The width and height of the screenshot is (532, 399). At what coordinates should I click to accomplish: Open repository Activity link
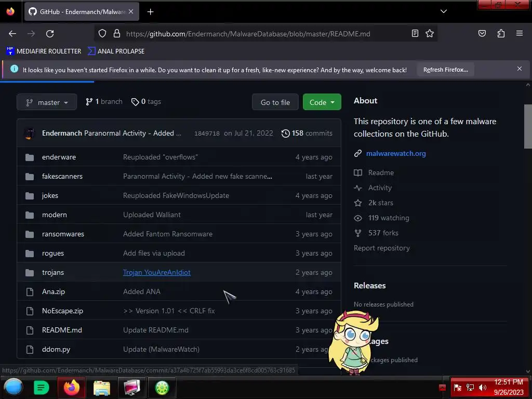380,188
